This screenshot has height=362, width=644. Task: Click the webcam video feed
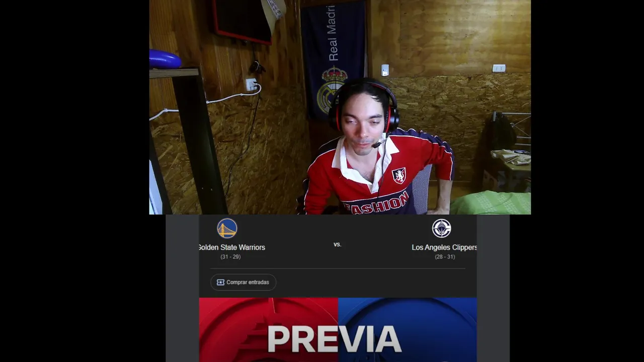click(x=340, y=107)
